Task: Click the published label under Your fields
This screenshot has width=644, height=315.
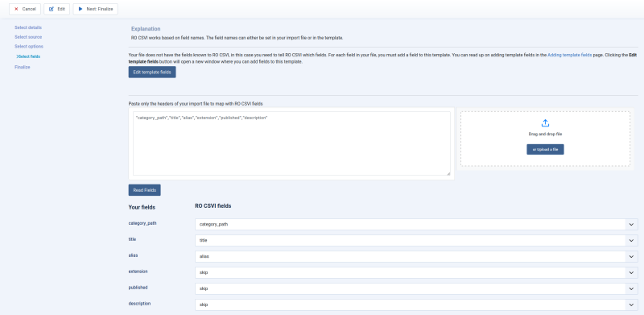Action: [x=138, y=288]
